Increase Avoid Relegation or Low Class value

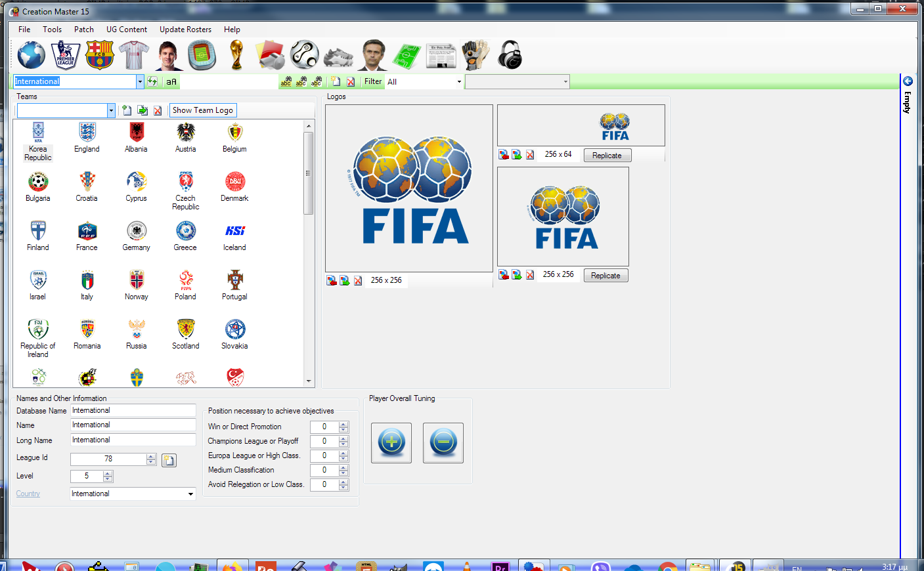tap(343, 482)
